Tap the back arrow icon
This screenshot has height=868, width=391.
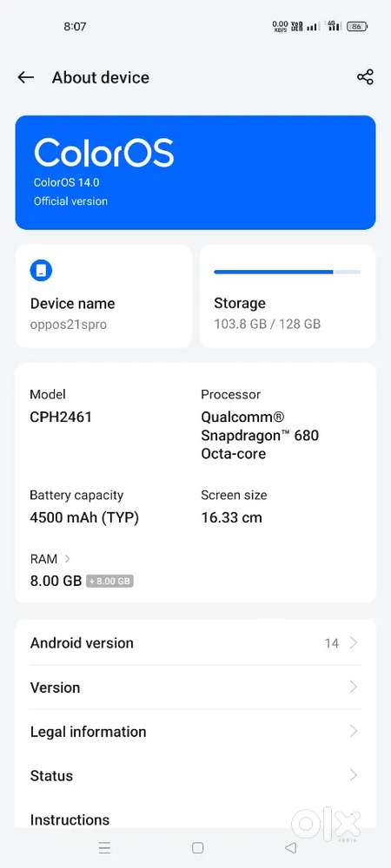(25, 77)
